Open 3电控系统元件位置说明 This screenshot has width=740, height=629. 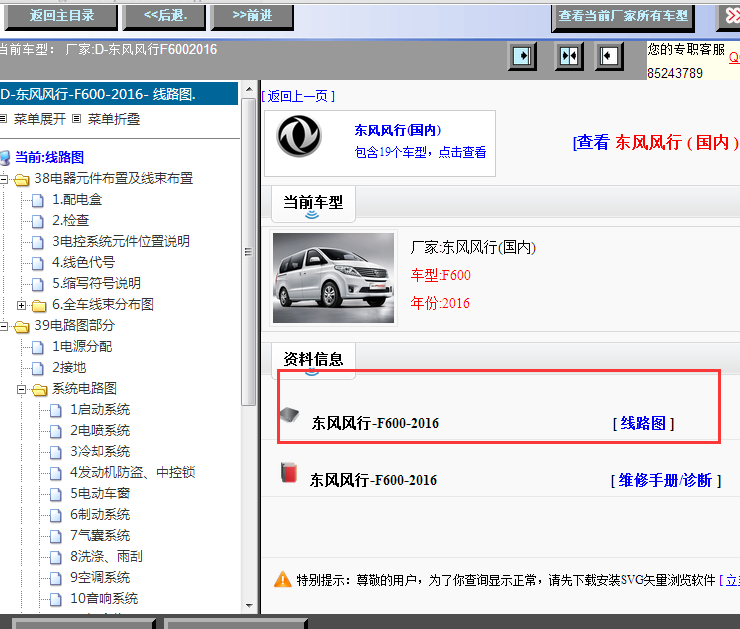tap(121, 241)
